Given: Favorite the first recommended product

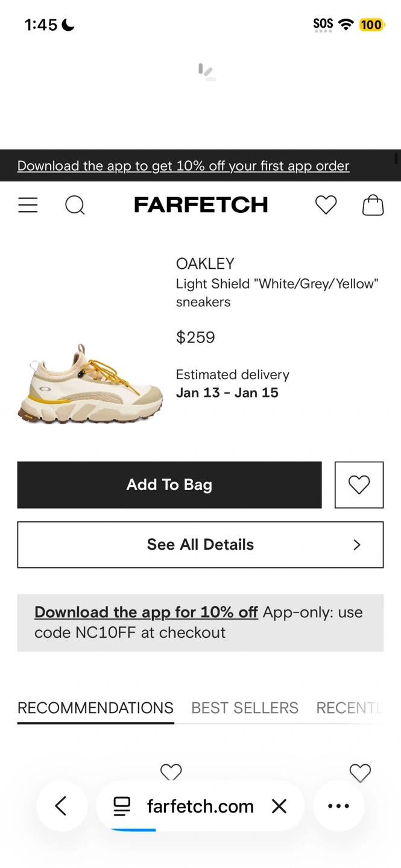Looking at the screenshot, I should [x=171, y=772].
